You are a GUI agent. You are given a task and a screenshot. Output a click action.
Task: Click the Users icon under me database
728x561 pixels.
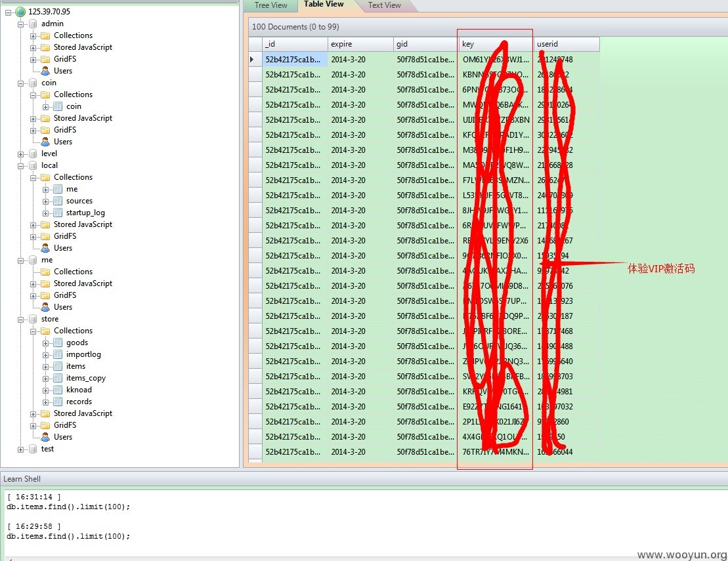click(45, 306)
